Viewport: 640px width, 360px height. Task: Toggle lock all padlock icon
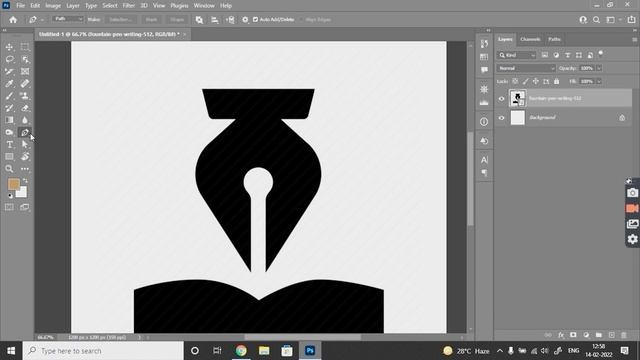(x=556, y=81)
